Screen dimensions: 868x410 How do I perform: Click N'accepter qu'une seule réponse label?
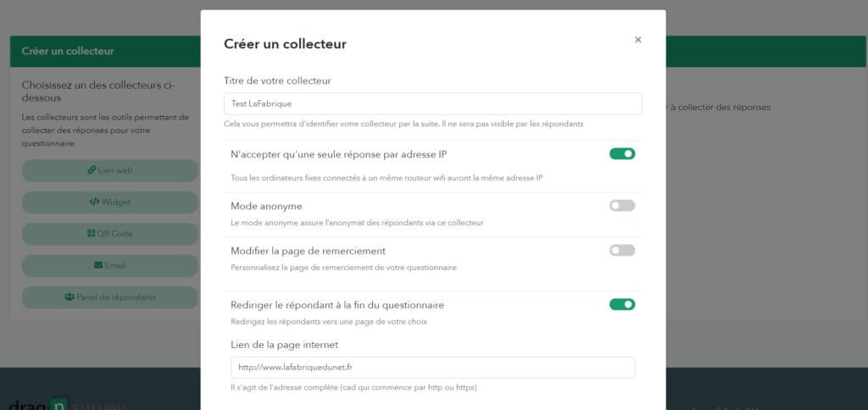point(338,154)
